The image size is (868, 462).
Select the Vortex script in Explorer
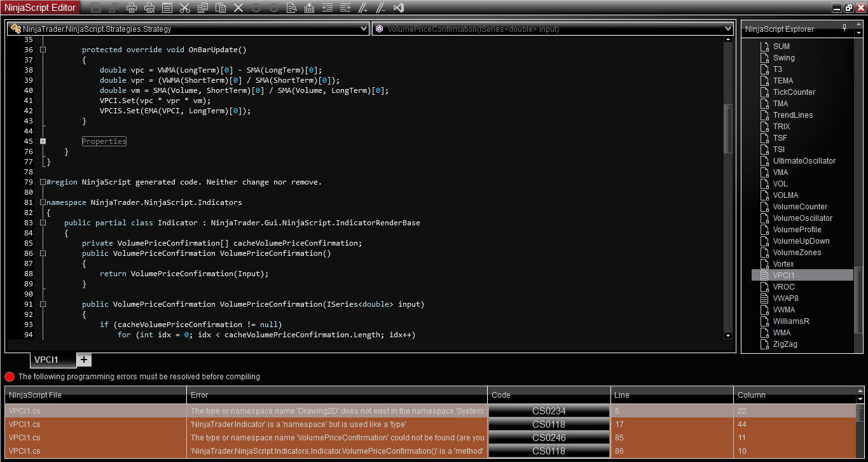(x=783, y=264)
